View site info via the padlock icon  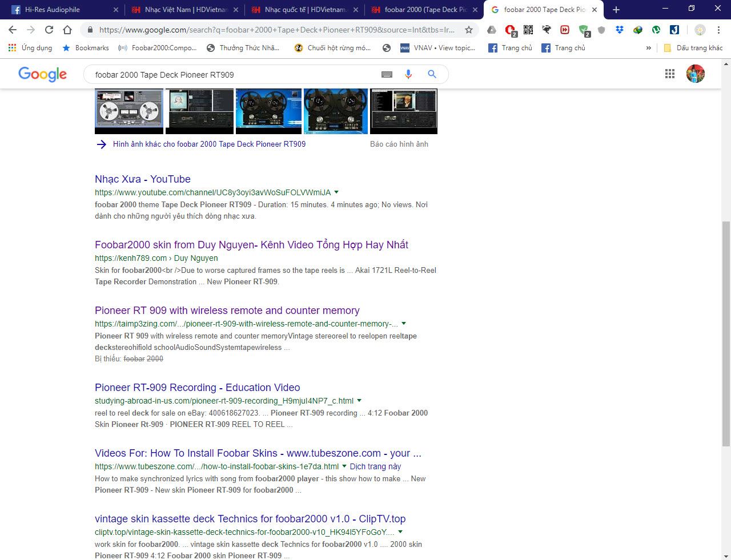click(90, 30)
